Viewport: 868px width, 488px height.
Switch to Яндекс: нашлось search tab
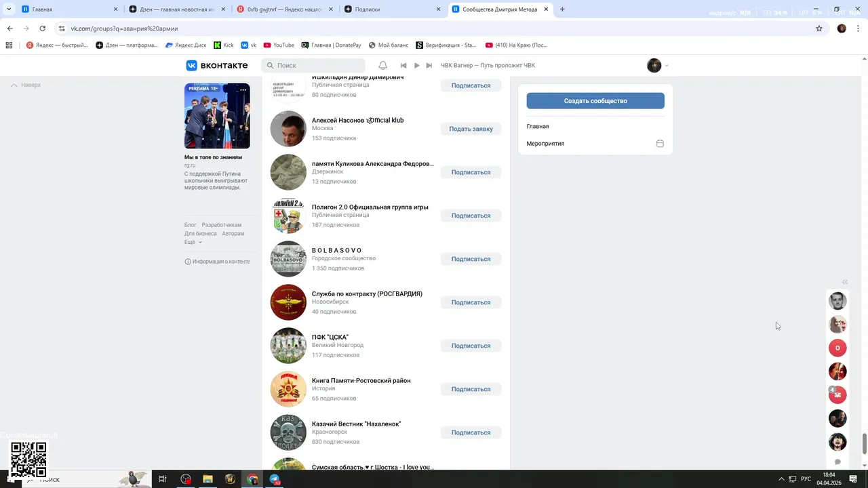point(283,9)
